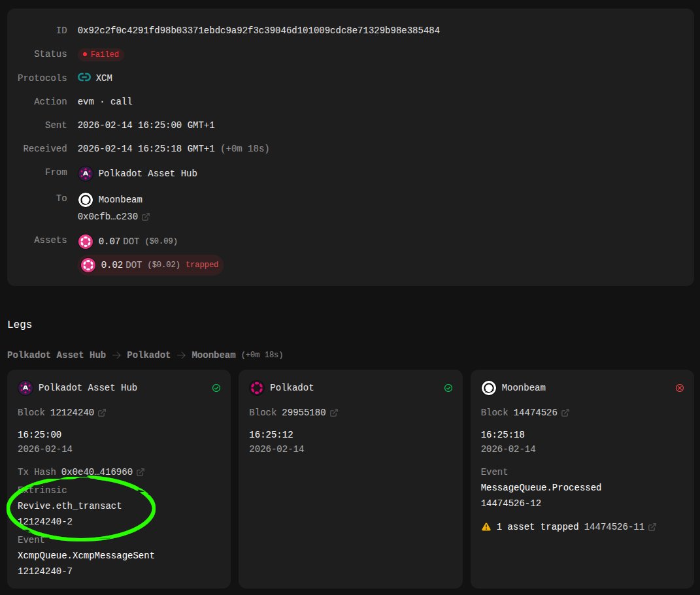Screen dimensions: 700x595
Task: Click the Received timestamp 16:25:18 GMT+1
Action: click(x=146, y=148)
